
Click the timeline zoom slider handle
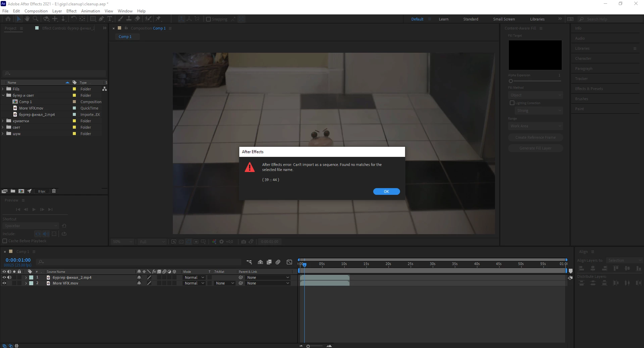(308, 346)
